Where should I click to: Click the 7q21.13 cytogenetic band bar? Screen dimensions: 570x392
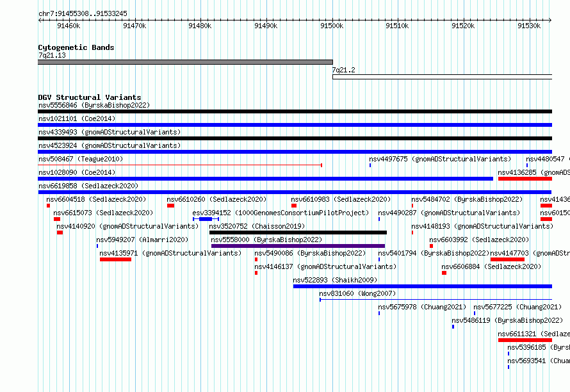185,62
